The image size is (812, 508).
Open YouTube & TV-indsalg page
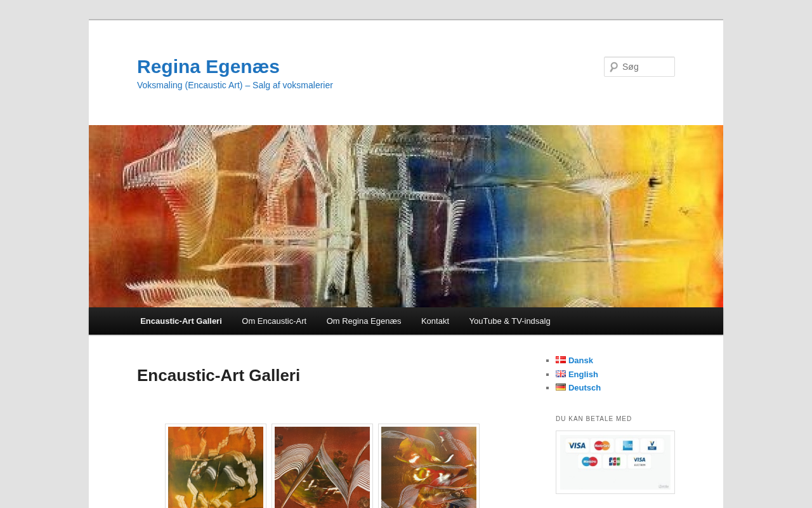509,321
